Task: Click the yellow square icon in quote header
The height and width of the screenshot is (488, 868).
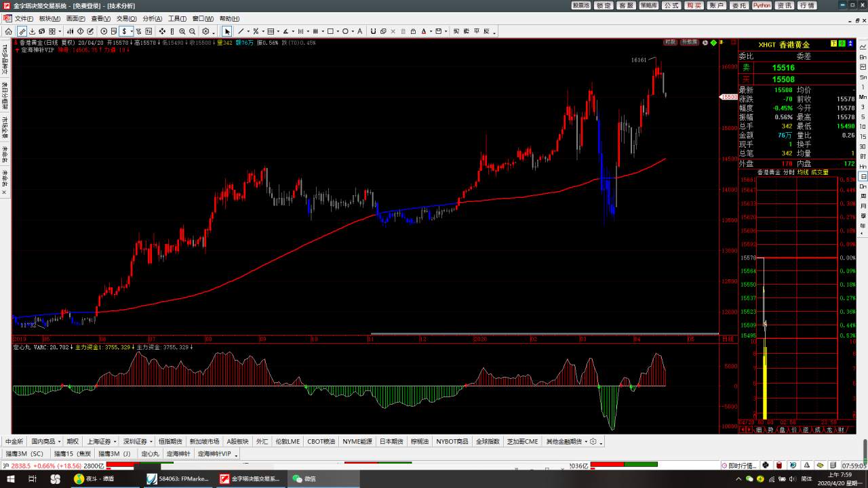Action: [x=834, y=44]
